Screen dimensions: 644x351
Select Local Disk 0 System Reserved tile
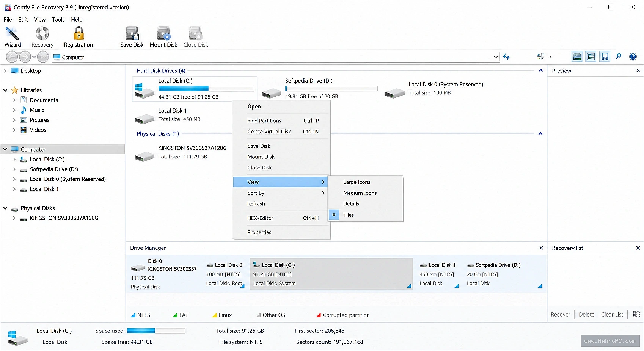pyautogui.click(x=434, y=89)
